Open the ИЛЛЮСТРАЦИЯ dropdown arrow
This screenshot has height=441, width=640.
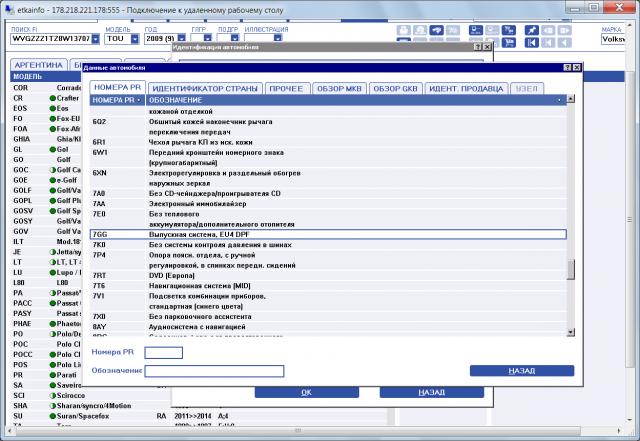(278, 38)
